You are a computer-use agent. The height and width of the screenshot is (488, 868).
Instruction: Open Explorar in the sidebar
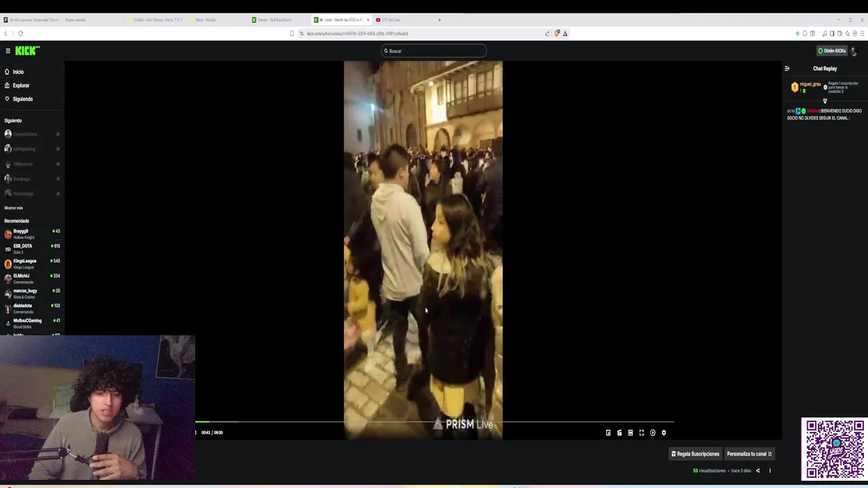pyautogui.click(x=17, y=85)
